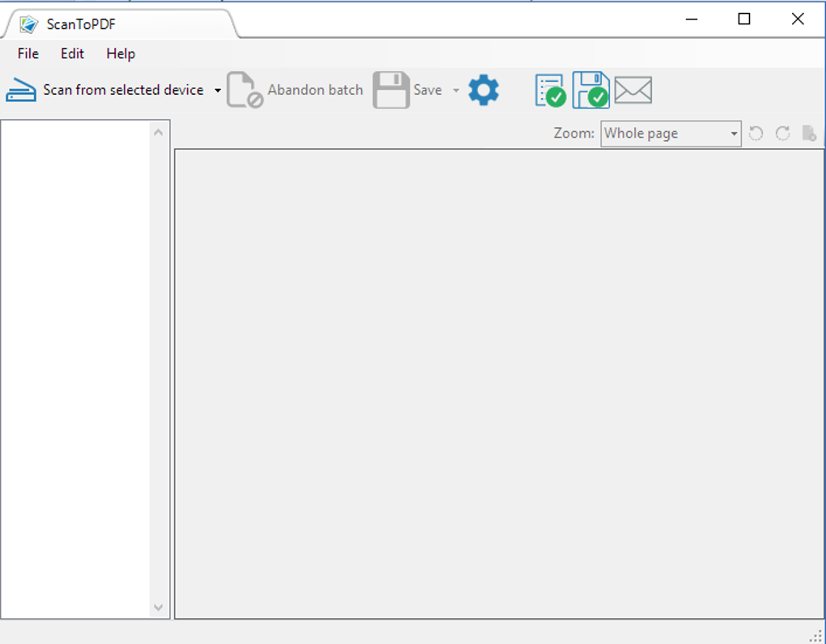Open the Edit menu
The height and width of the screenshot is (644, 826).
click(x=72, y=53)
